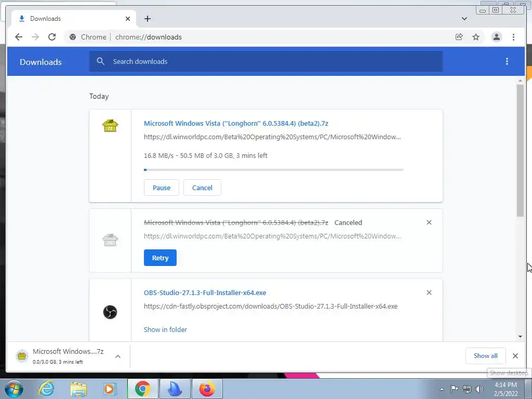Open the Downloads page more actions menu

click(x=507, y=61)
